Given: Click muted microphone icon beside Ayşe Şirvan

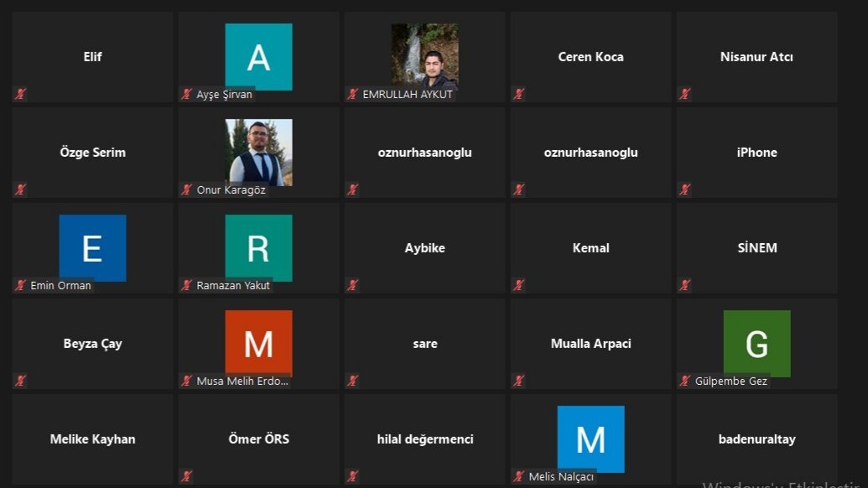Looking at the screenshot, I should pyautogui.click(x=186, y=94).
